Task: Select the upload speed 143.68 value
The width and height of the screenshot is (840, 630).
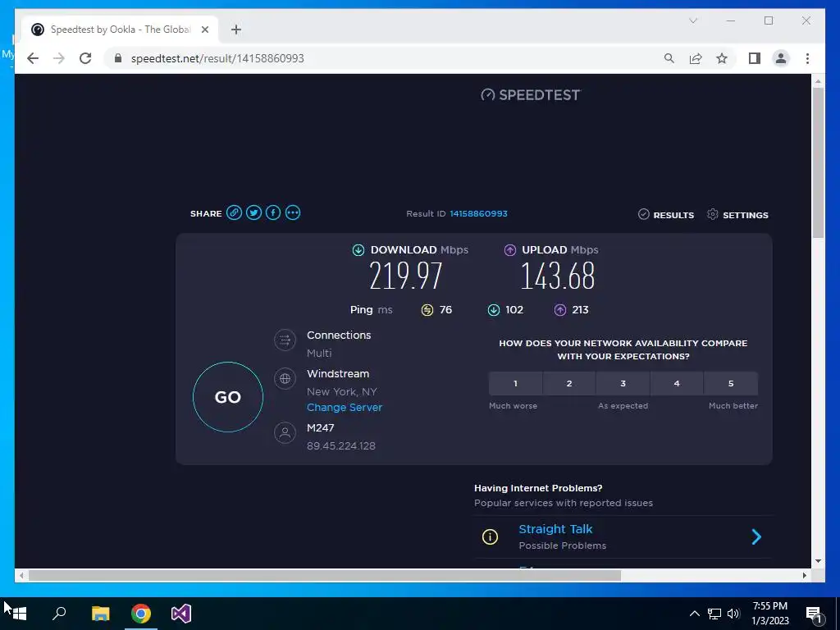Action: 558,276
